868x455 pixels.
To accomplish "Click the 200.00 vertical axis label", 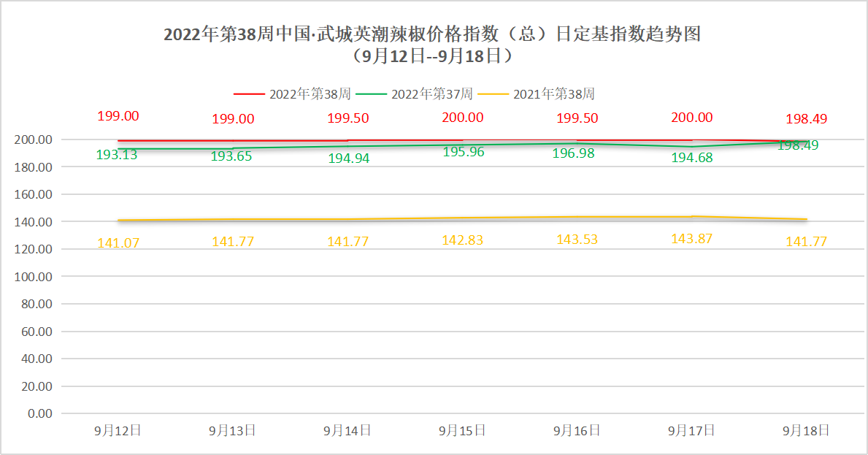I will [x=32, y=137].
